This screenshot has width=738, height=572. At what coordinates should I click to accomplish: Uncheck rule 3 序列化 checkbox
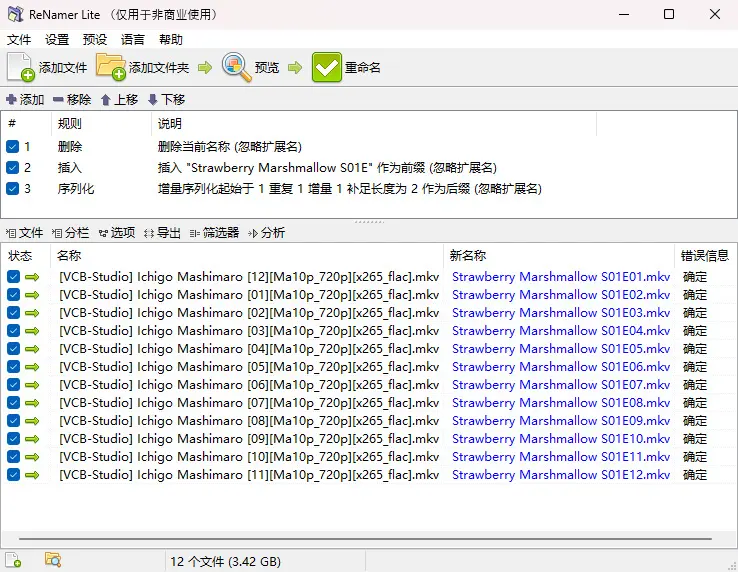(13, 189)
